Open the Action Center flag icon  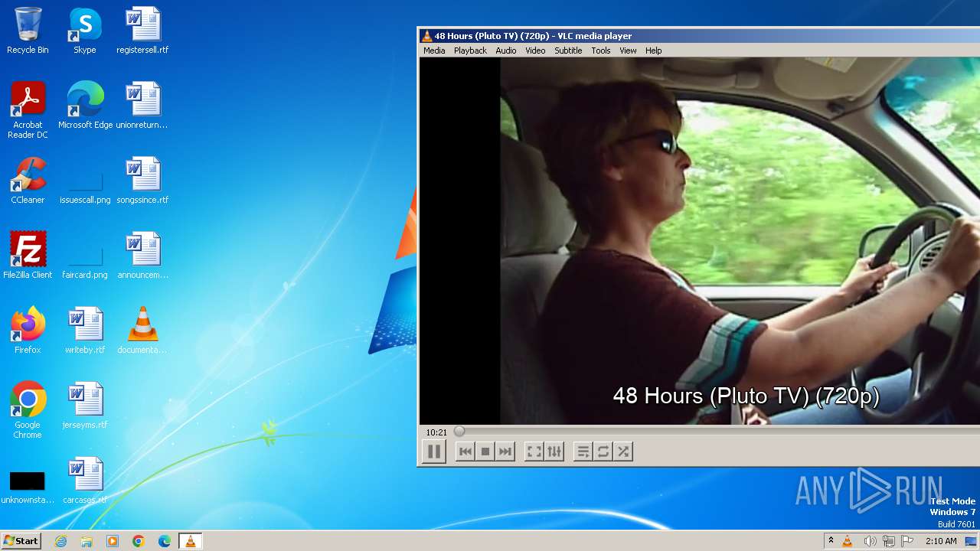tap(907, 541)
